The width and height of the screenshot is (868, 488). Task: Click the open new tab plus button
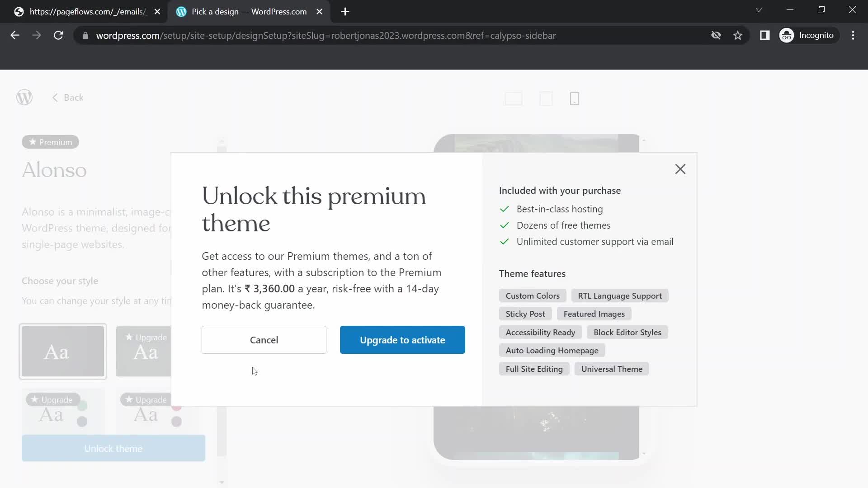point(344,12)
